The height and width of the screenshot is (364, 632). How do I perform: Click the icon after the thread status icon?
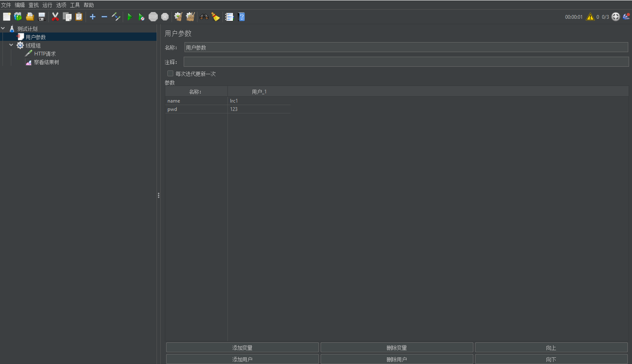pyautogui.click(x=626, y=17)
